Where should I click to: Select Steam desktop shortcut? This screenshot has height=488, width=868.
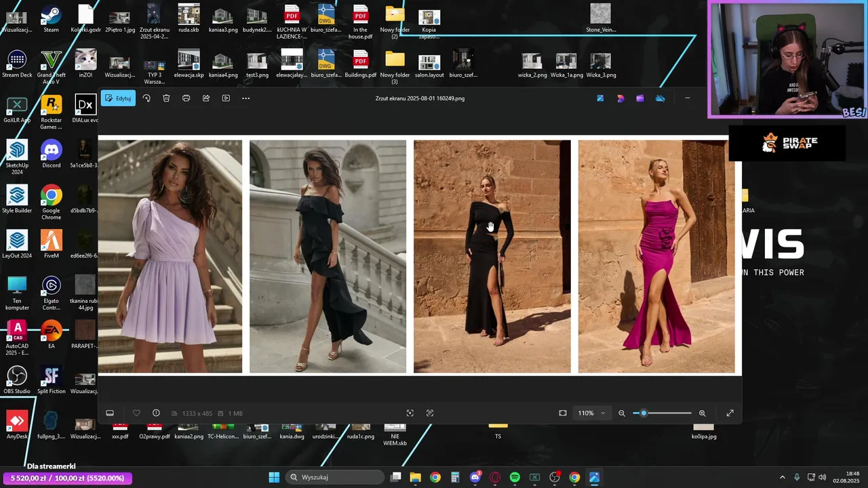coord(51,19)
